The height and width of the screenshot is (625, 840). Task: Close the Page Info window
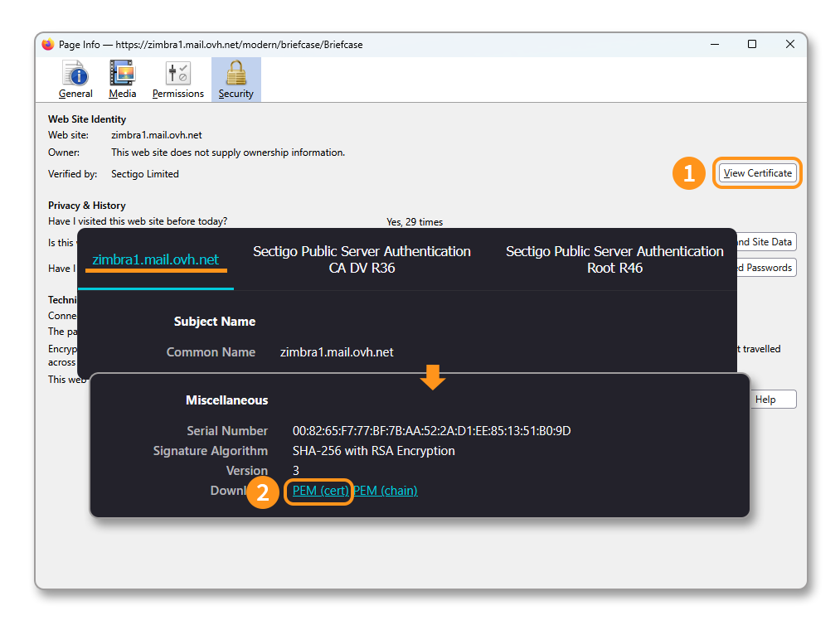pyautogui.click(x=789, y=45)
